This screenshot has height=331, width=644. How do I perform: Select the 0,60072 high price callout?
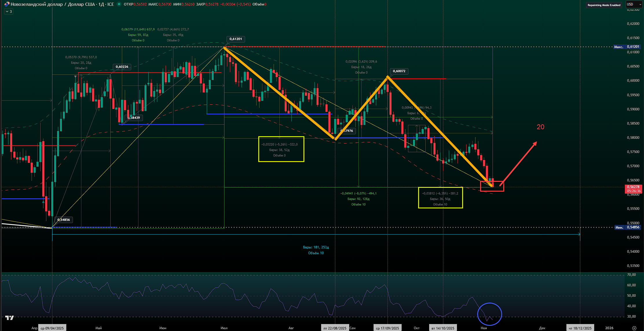click(399, 71)
